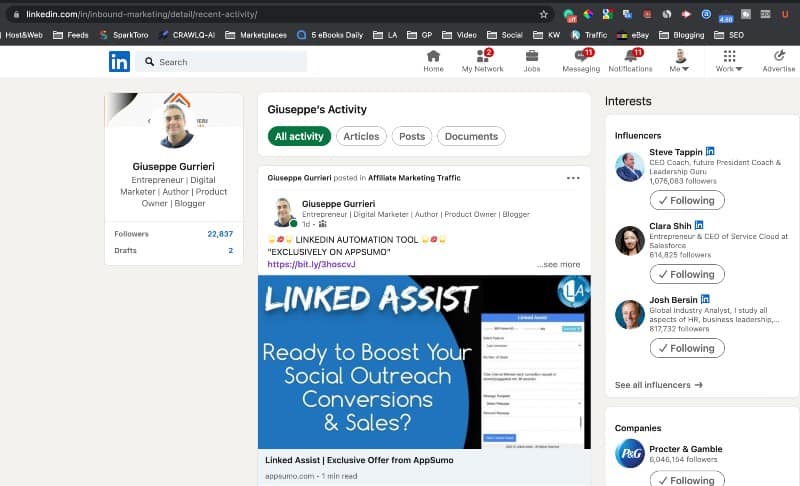
Task: Open the SEO bookmark folder
Action: (x=729, y=35)
